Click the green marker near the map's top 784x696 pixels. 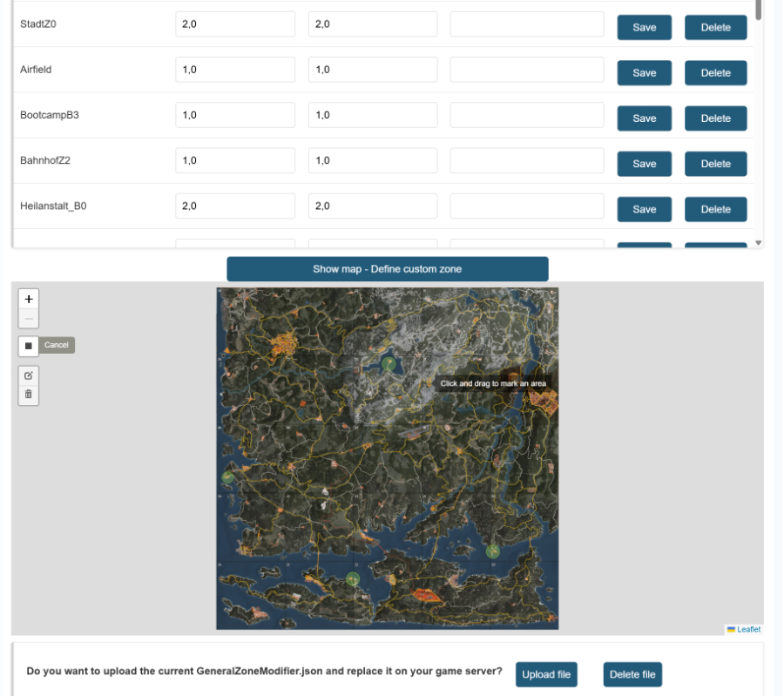pos(389,363)
